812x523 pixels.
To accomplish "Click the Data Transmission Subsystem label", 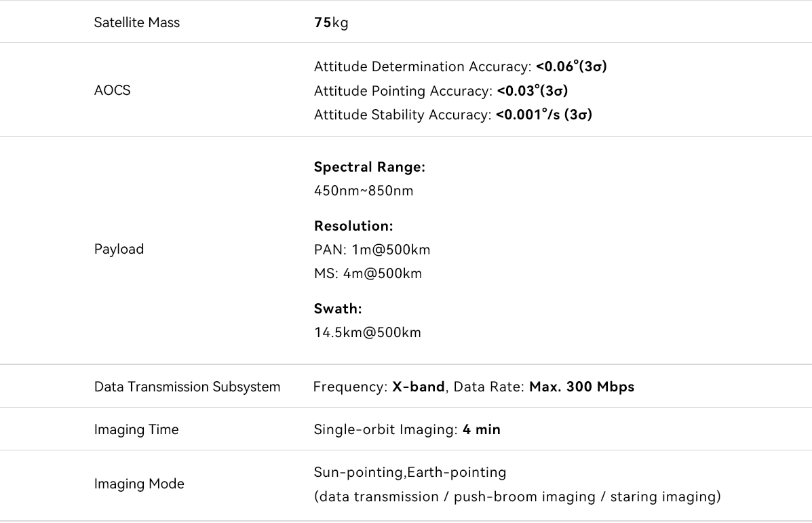I will (x=187, y=387).
